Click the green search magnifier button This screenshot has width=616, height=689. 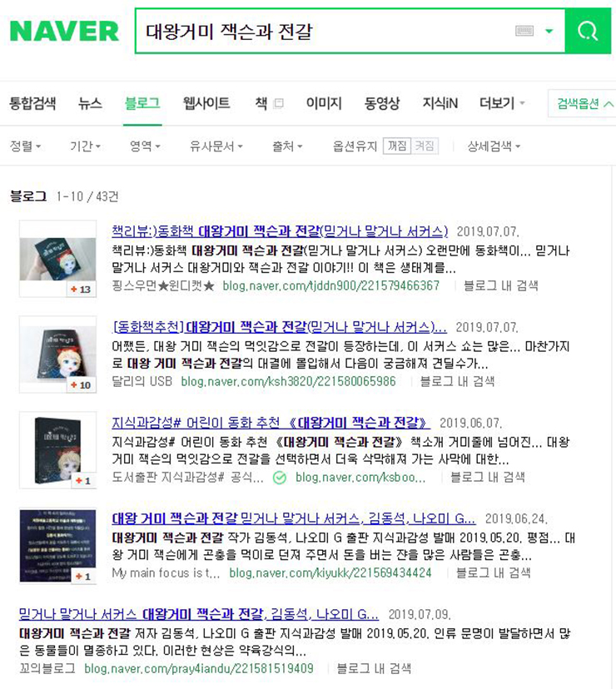tap(588, 31)
